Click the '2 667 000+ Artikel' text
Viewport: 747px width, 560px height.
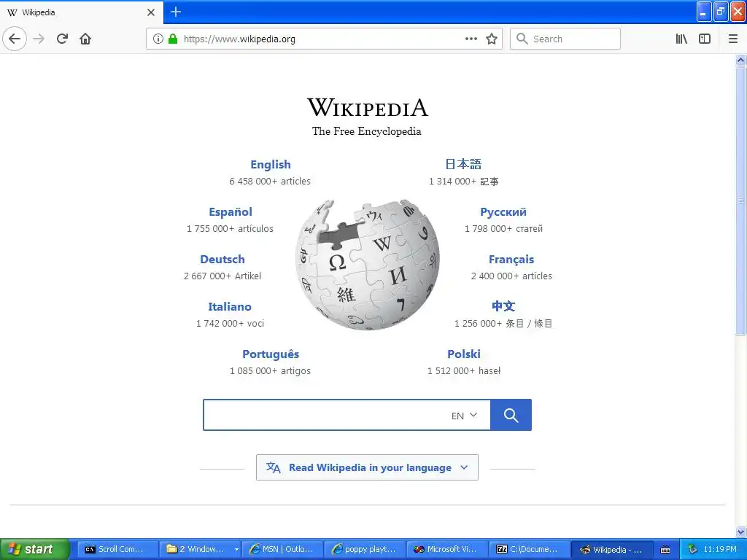click(222, 276)
